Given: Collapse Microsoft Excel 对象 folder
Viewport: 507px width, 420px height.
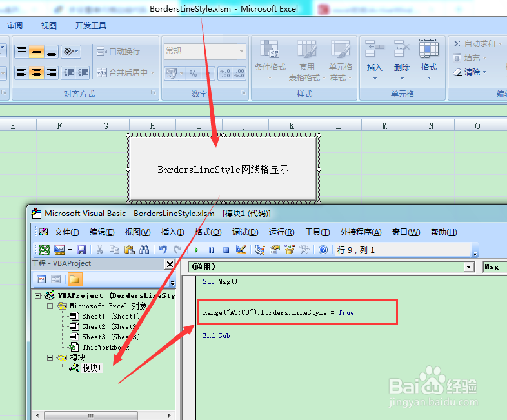Looking at the screenshot, I should coord(50,306).
